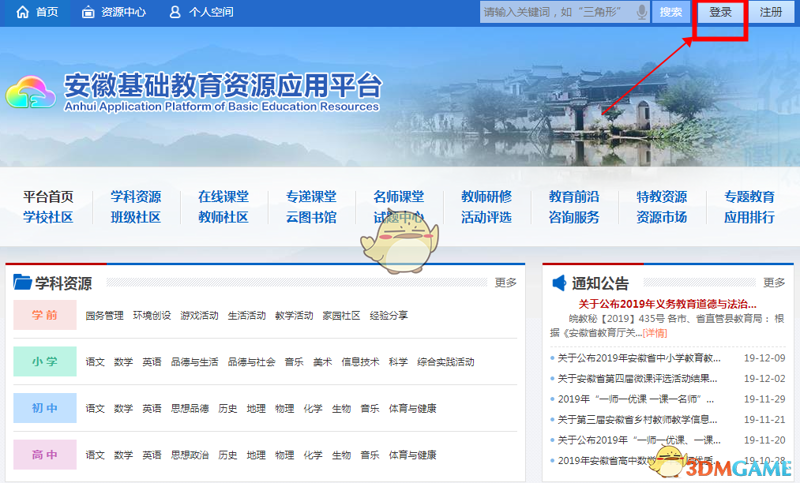Click the speaker icon by 通知公告

pyautogui.click(x=559, y=283)
